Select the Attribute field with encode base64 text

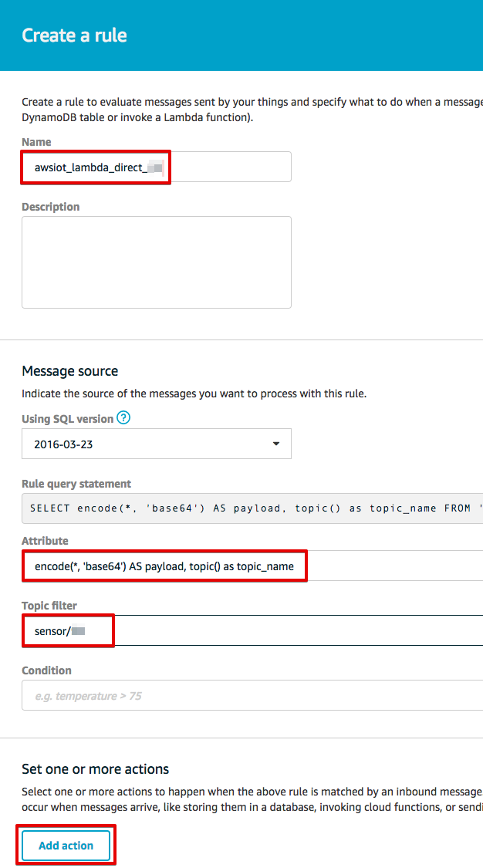252,566
